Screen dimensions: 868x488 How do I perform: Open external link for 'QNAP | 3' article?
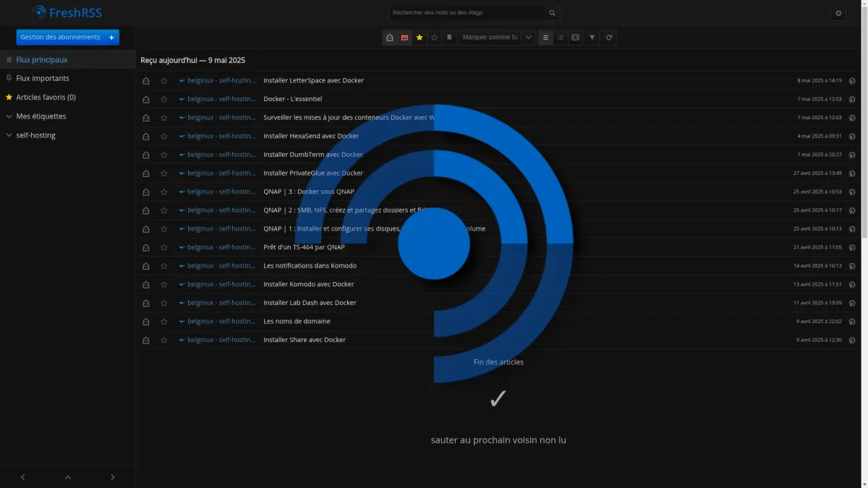tap(852, 192)
